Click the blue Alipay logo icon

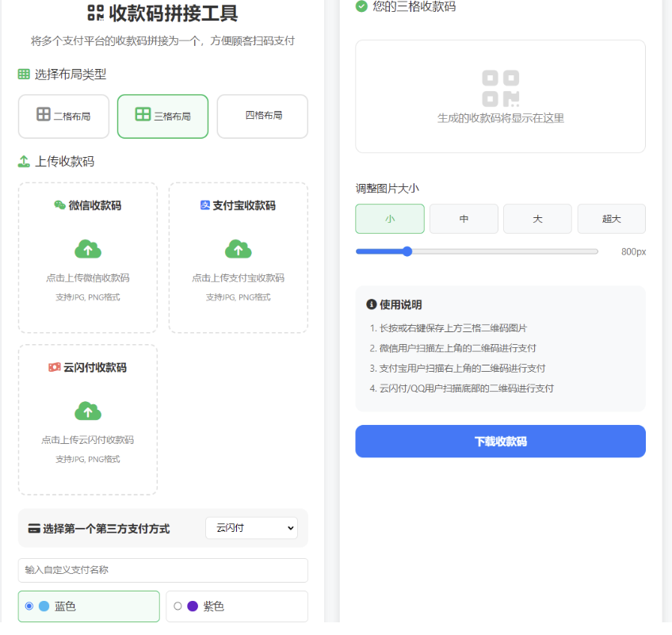205,205
